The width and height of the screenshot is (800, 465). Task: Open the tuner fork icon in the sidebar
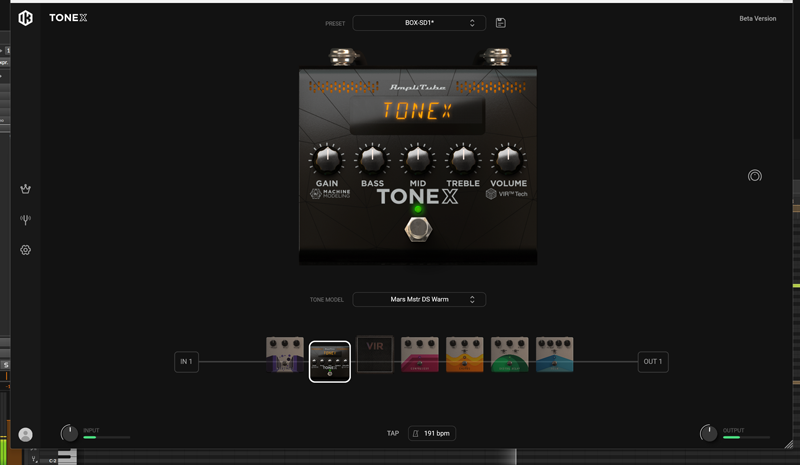pyautogui.click(x=26, y=219)
